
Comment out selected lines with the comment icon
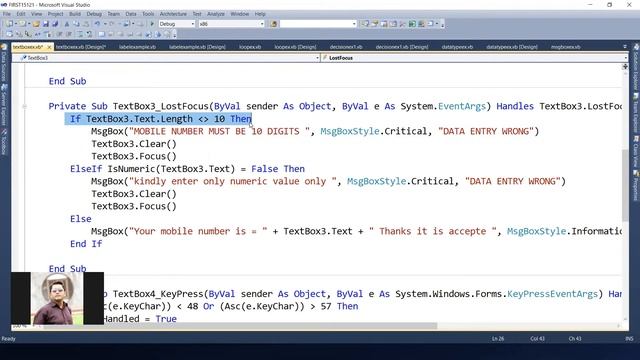click(79, 34)
